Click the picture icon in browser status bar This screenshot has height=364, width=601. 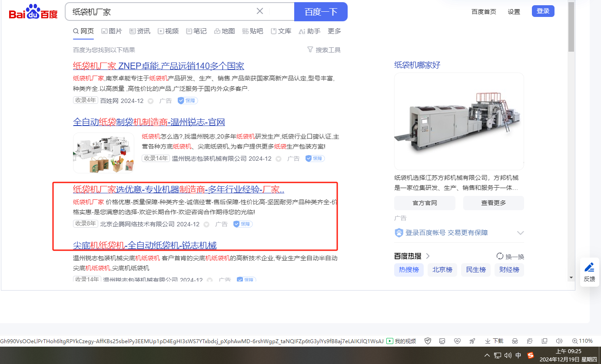(x=442, y=341)
